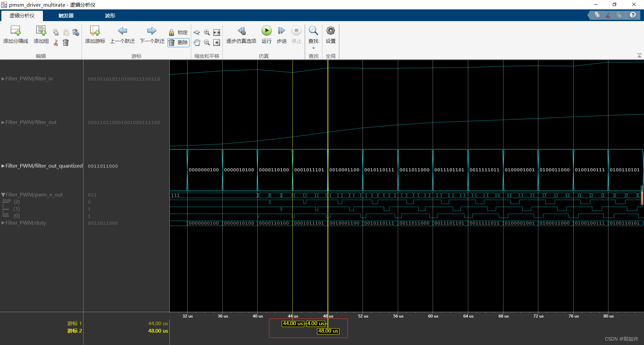Toggle 锁定 to lock the cursor
The image size is (644, 345).
tap(178, 32)
